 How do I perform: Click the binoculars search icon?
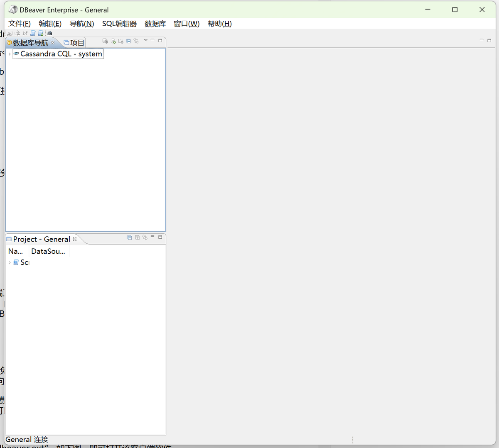[x=50, y=33]
